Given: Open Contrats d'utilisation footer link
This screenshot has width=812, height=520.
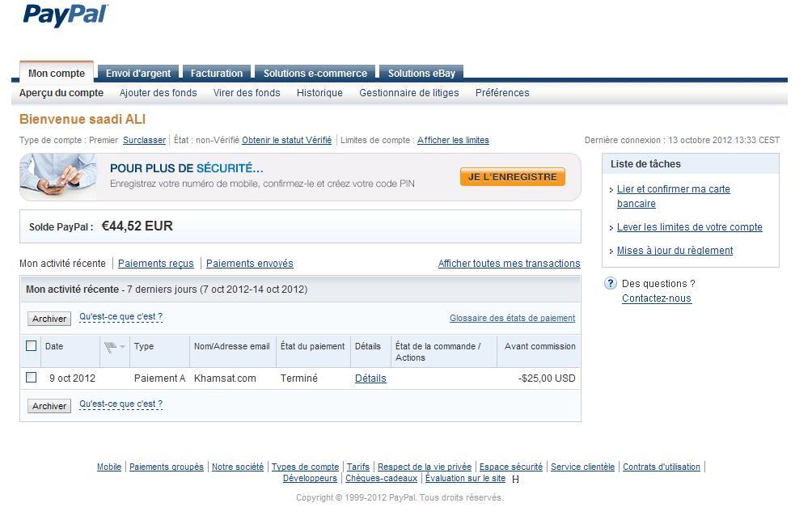Looking at the screenshot, I should point(662,467).
